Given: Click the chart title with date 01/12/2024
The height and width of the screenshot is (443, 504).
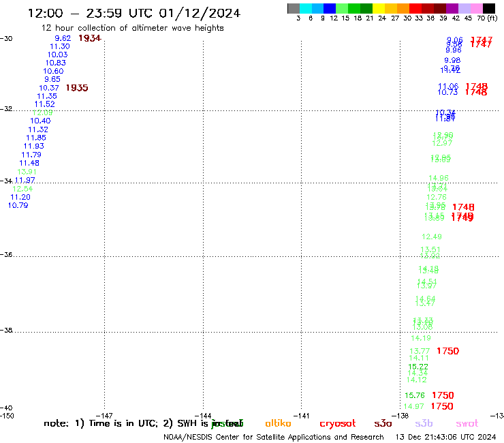Looking at the screenshot, I should point(133,13).
